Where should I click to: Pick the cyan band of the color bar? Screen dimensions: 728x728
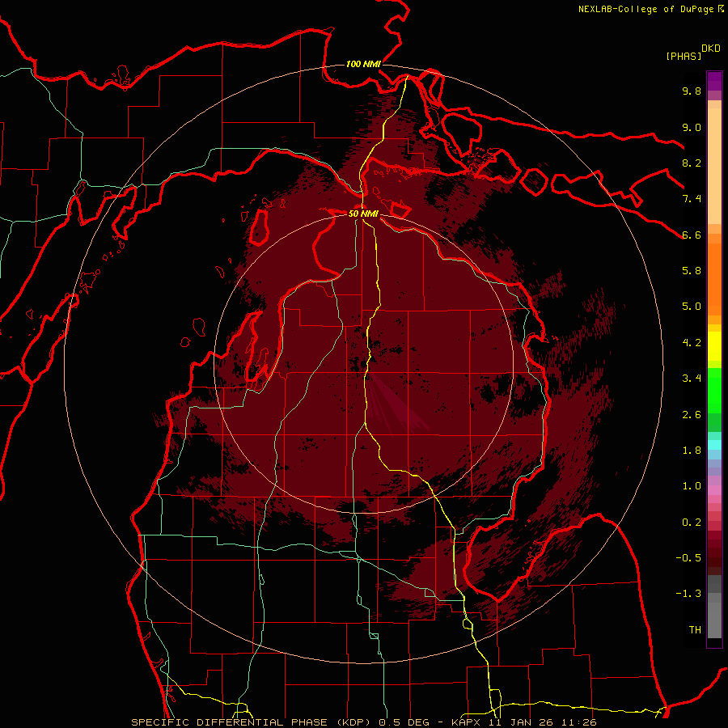[x=714, y=445]
